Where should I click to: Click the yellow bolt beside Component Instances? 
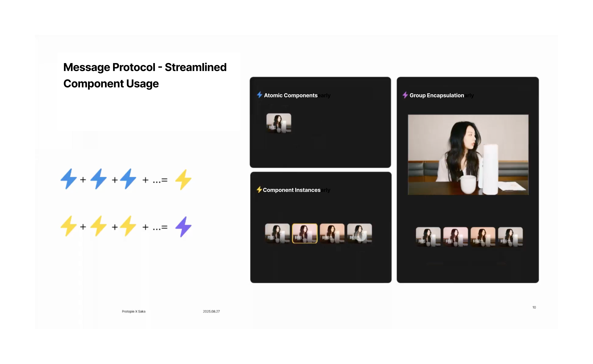point(259,190)
